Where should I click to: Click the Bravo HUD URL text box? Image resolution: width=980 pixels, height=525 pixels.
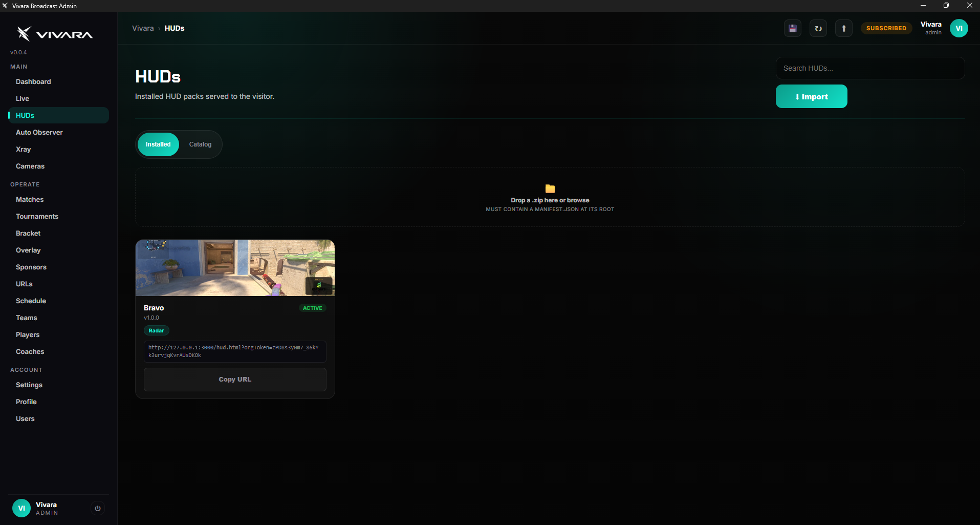click(x=235, y=351)
